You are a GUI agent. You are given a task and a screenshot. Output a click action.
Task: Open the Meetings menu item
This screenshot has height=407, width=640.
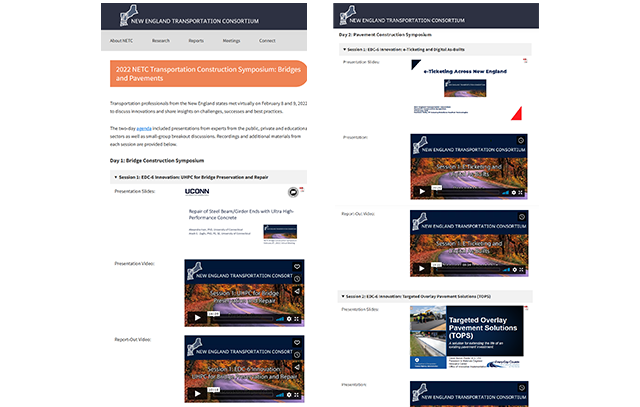pos(231,41)
